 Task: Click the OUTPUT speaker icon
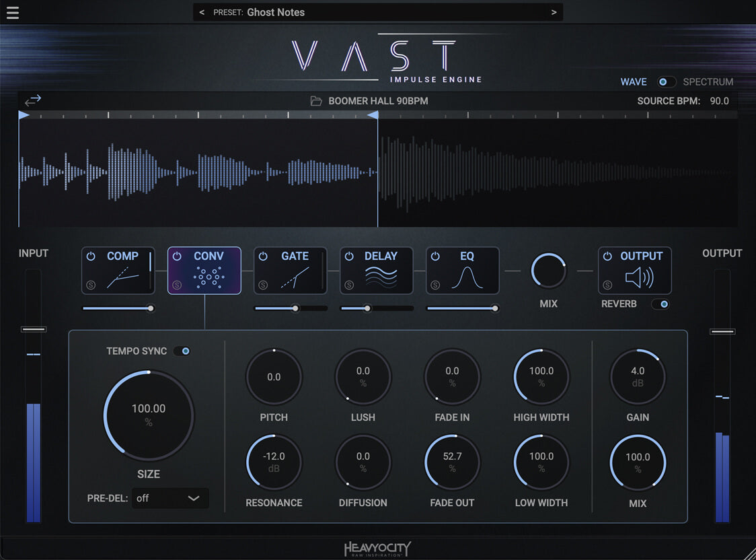coord(639,277)
